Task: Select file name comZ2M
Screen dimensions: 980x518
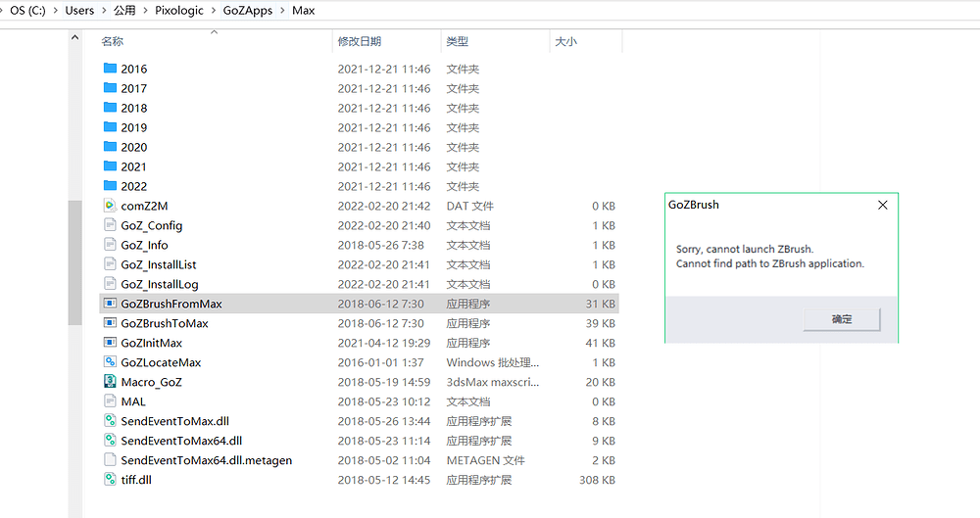Action: [x=144, y=206]
